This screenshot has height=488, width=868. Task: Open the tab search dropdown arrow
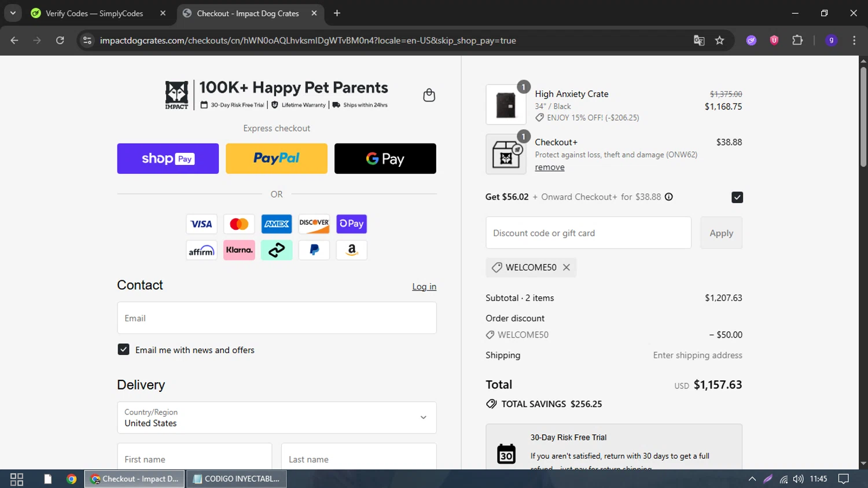13,13
